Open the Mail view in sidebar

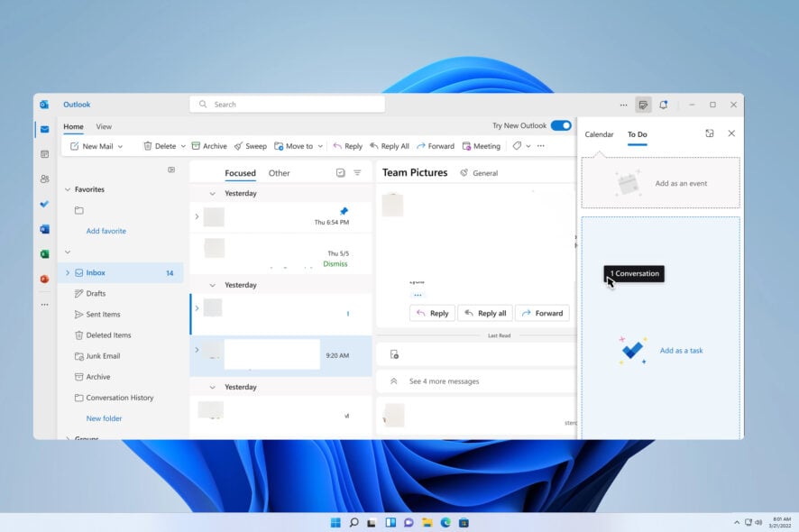tap(46, 129)
